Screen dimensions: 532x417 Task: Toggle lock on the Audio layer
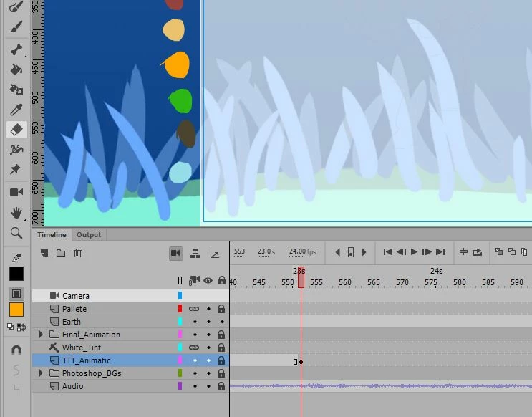click(221, 386)
